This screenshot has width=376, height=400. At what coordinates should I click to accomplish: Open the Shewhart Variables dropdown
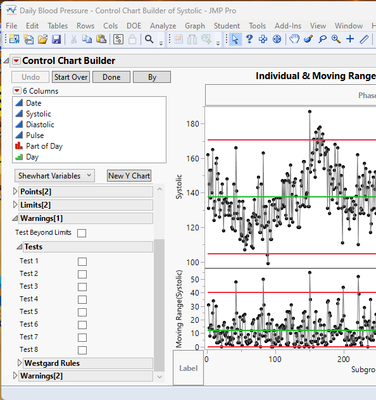(x=55, y=176)
